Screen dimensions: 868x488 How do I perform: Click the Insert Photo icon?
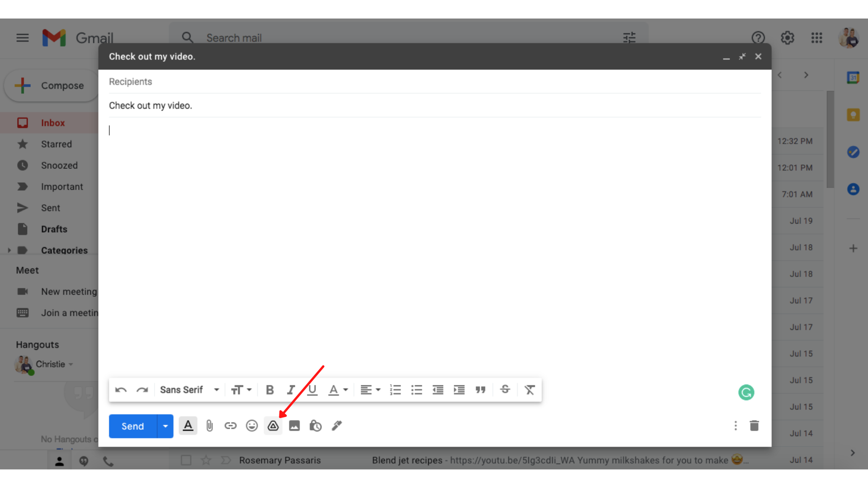tap(294, 426)
